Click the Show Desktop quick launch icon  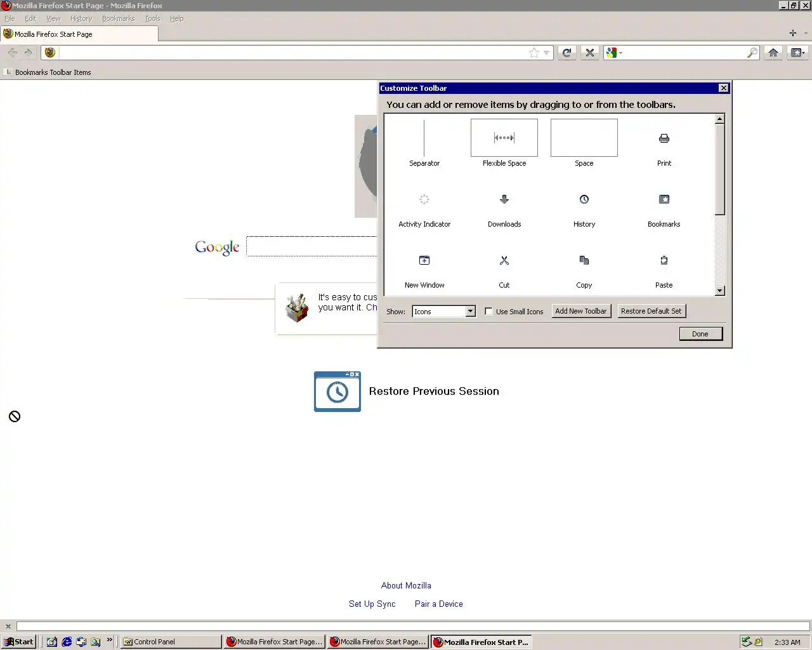[x=52, y=642]
